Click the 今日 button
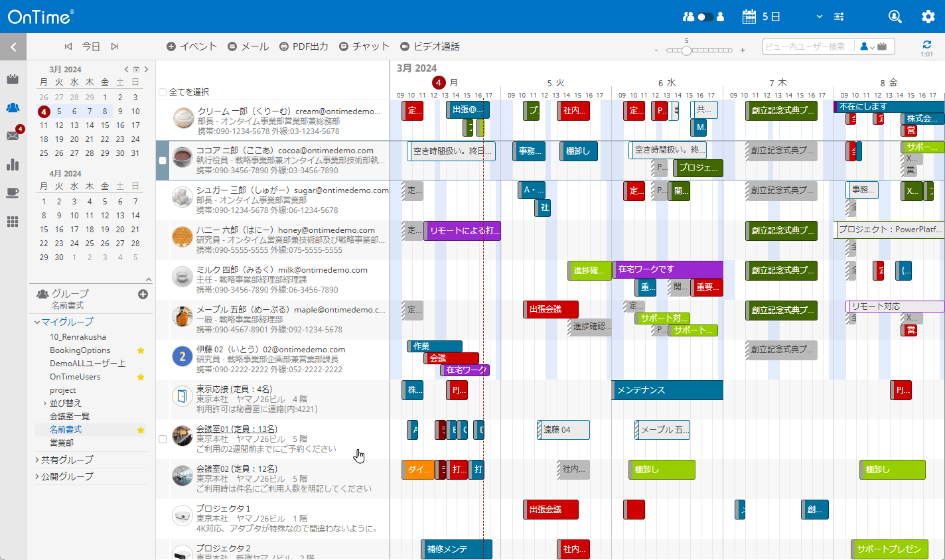Image resolution: width=945 pixels, height=560 pixels. (91, 46)
